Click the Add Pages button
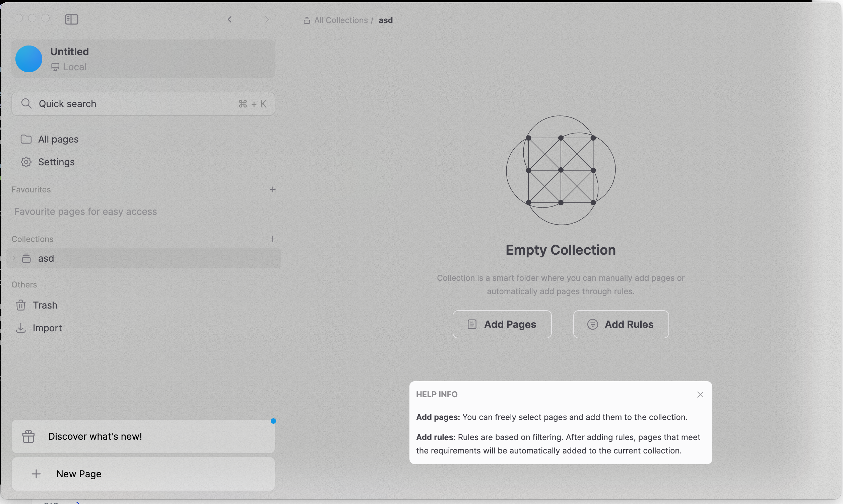 (502, 324)
